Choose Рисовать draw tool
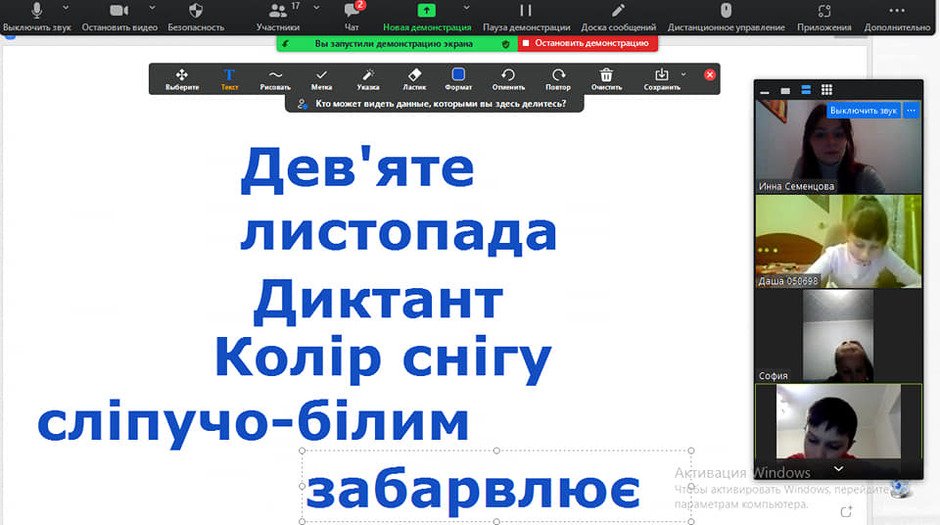 pyautogui.click(x=275, y=79)
